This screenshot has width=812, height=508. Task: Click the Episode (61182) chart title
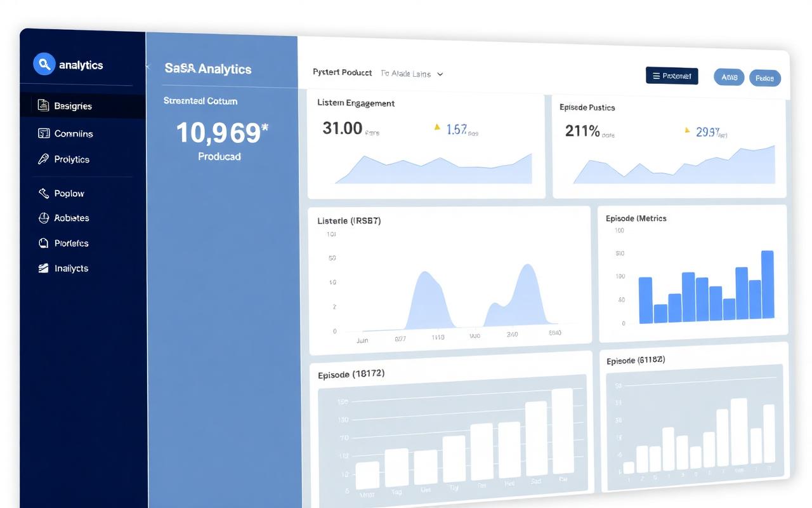coord(636,360)
